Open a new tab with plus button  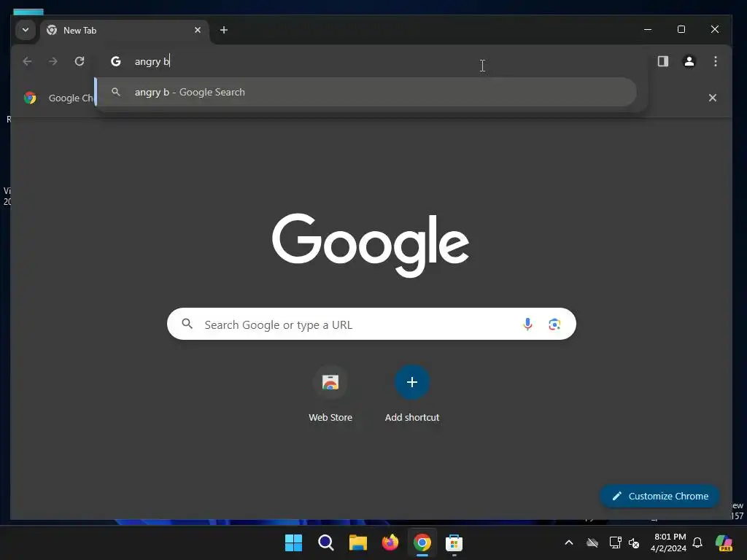pos(223,30)
